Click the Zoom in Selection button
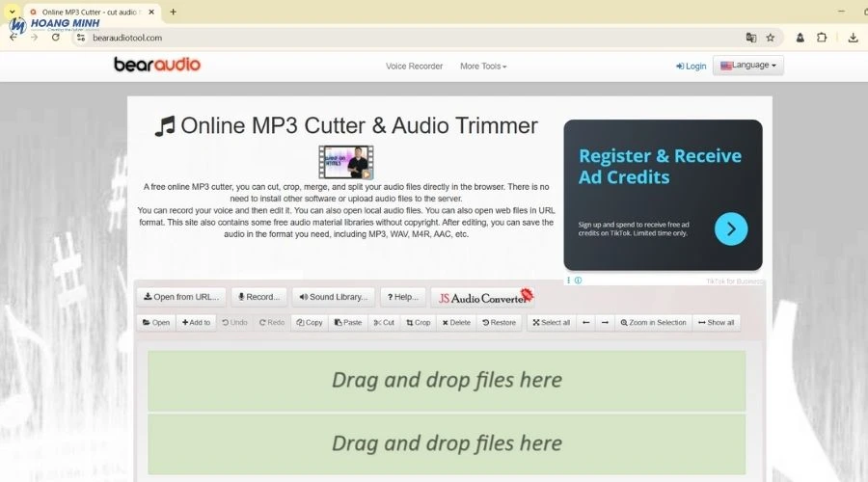Screen dimensions: 868x482 point(653,323)
